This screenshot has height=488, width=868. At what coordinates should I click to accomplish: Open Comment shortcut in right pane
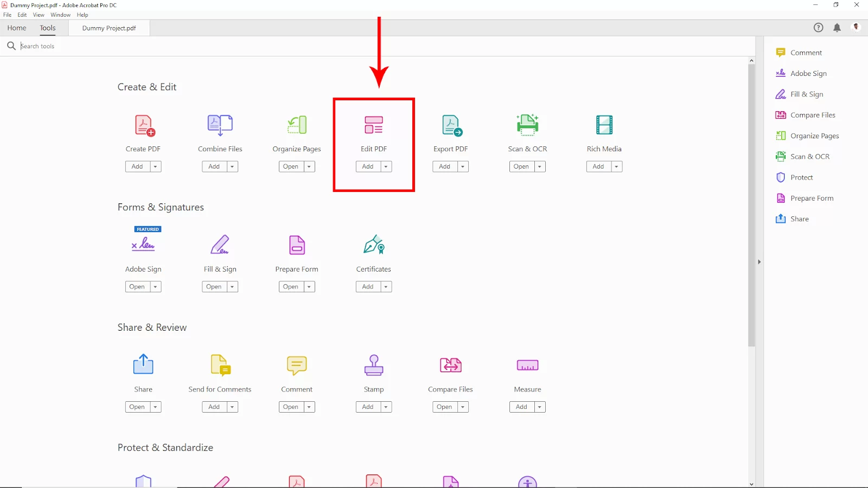tap(799, 53)
